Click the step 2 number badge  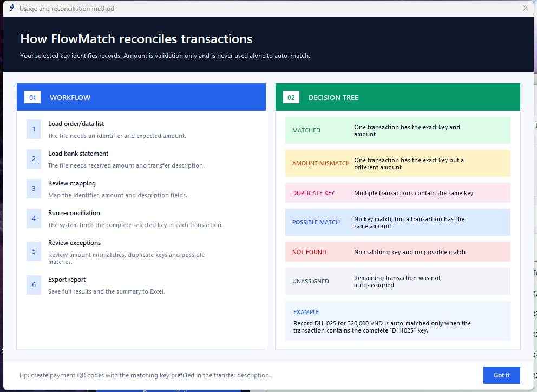[x=34, y=159]
